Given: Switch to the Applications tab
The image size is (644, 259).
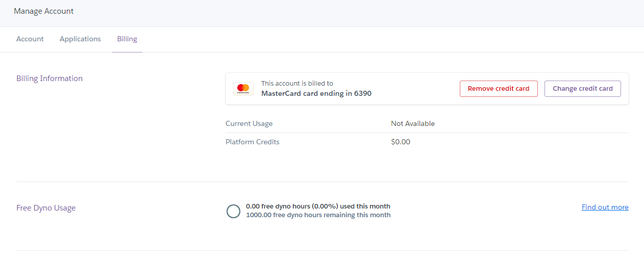Looking at the screenshot, I should click(x=80, y=39).
